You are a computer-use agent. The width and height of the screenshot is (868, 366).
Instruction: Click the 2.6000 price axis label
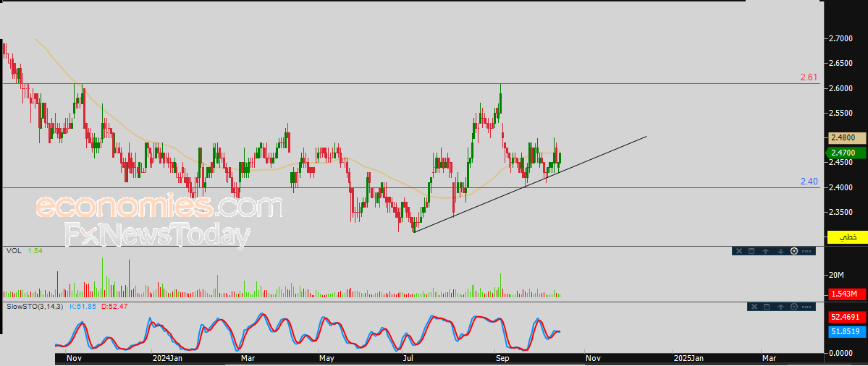pyautogui.click(x=840, y=88)
